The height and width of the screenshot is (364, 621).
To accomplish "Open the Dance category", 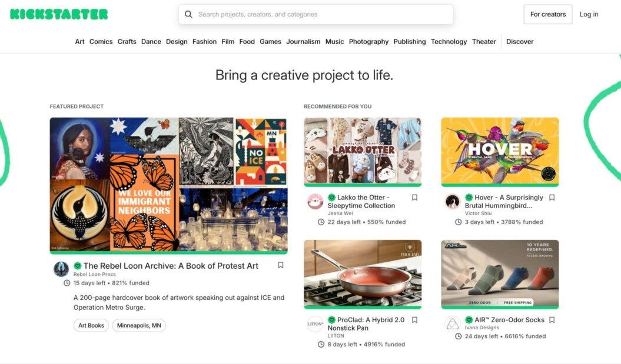I will pyautogui.click(x=151, y=42).
